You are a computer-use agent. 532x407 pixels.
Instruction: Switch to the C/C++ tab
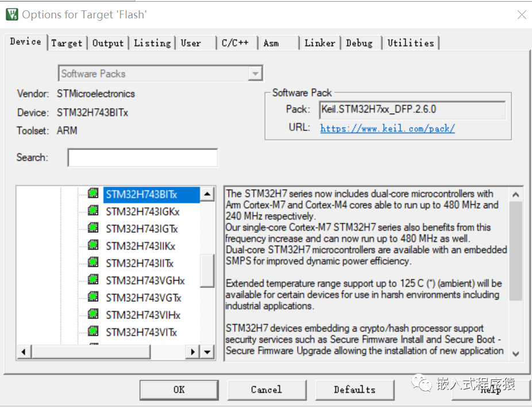(x=236, y=42)
